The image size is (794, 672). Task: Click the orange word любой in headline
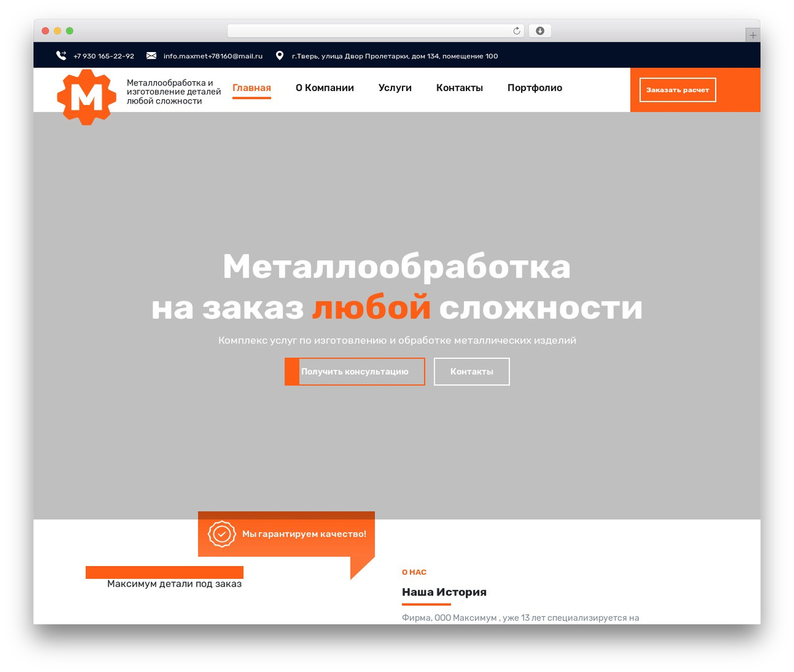click(x=371, y=307)
